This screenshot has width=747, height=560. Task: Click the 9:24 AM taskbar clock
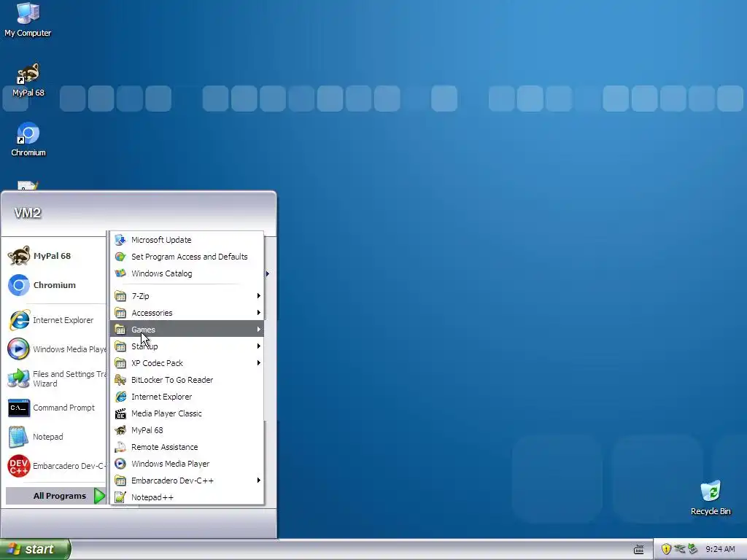(x=720, y=549)
